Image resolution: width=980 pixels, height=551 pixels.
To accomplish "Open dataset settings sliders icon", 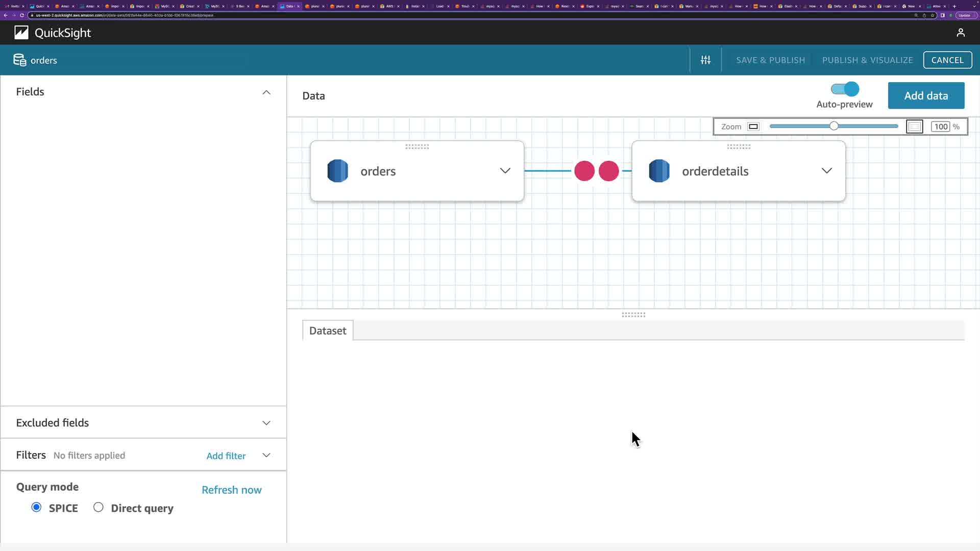I will click(x=705, y=60).
